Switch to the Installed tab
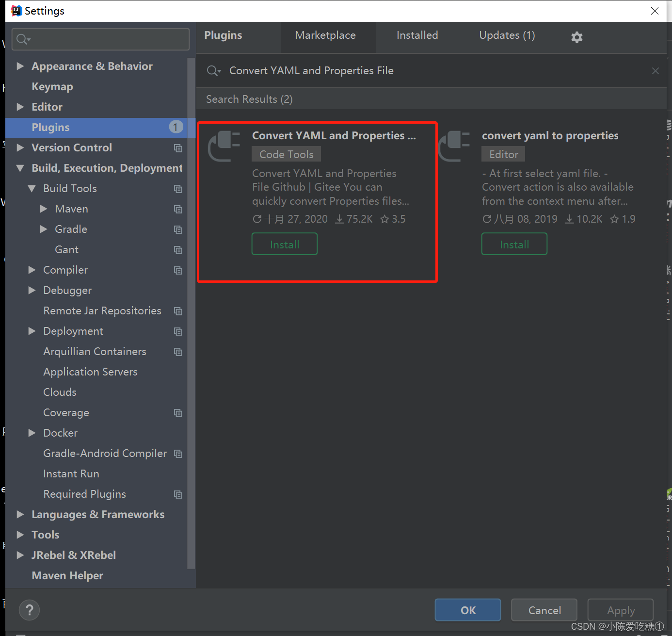The image size is (672, 636). click(x=417, y=35)
